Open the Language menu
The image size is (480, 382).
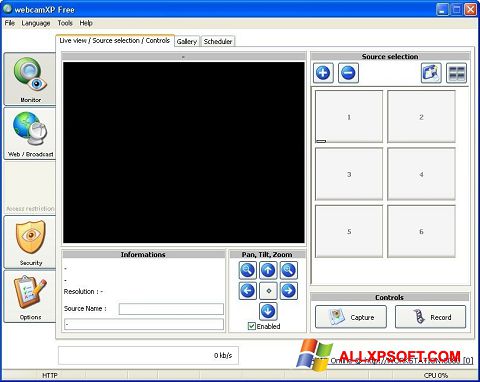click(x=36, y=23)
